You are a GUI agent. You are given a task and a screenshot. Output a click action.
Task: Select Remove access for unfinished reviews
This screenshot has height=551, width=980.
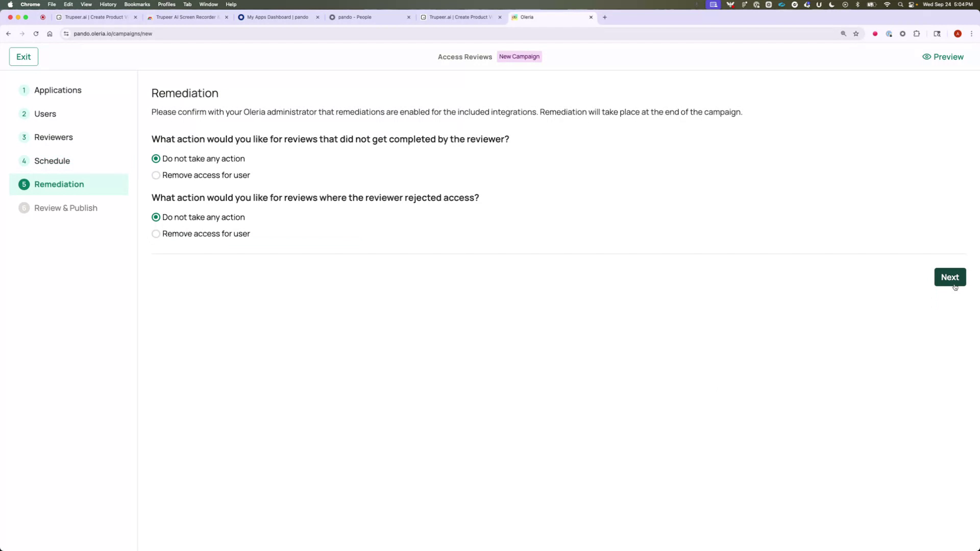click(x=156, y=175)
